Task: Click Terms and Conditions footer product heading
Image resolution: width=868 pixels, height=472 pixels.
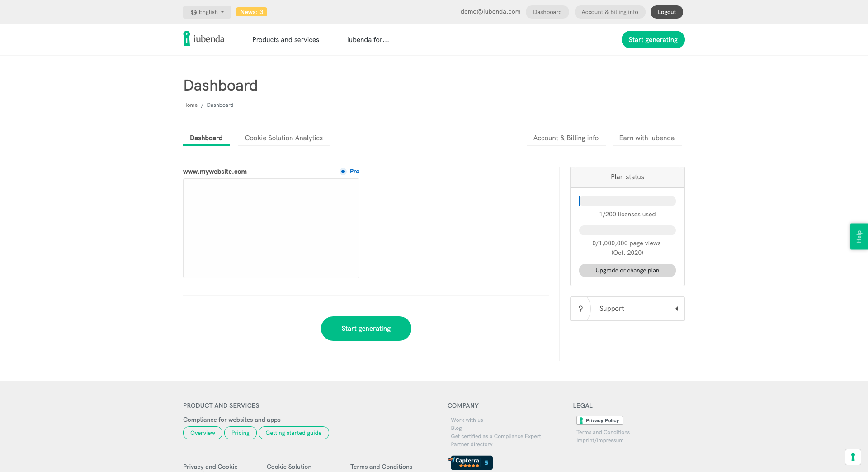Action: [x=381, y=467]
